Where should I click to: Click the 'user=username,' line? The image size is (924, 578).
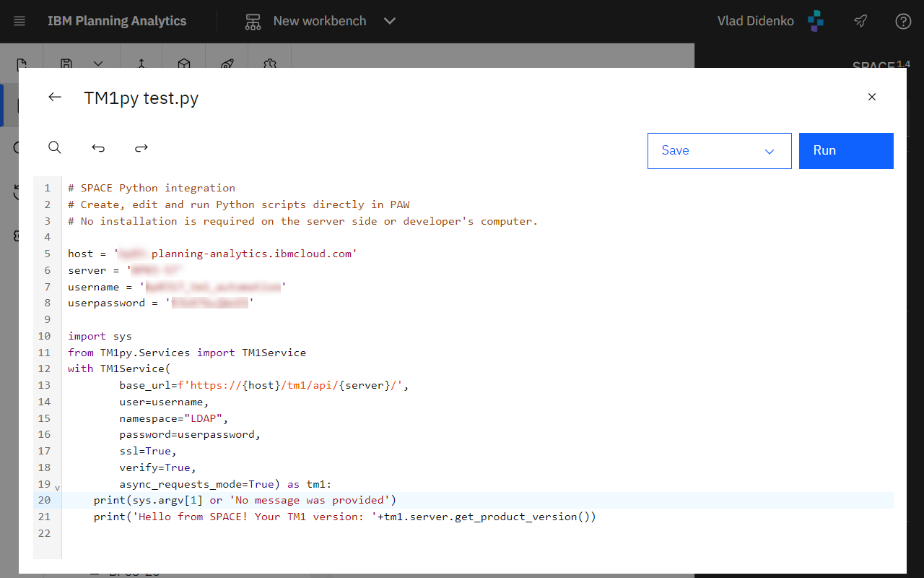165,402
